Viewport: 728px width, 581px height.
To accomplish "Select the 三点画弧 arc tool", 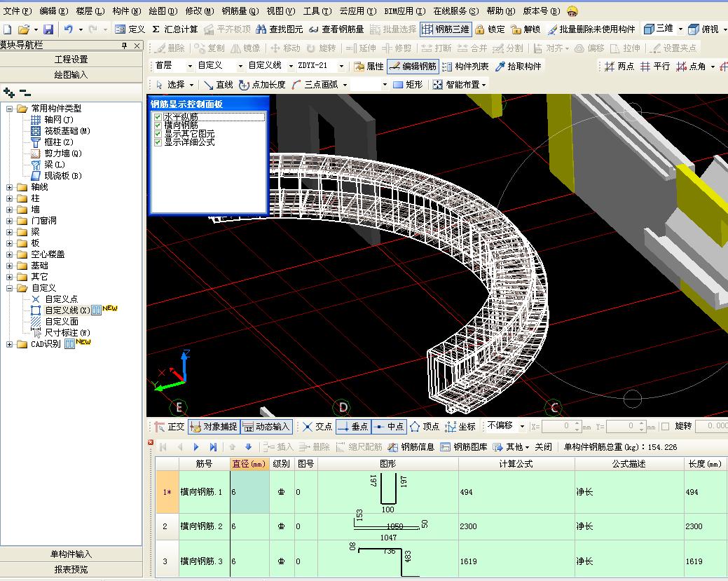I will click(316, 85).
